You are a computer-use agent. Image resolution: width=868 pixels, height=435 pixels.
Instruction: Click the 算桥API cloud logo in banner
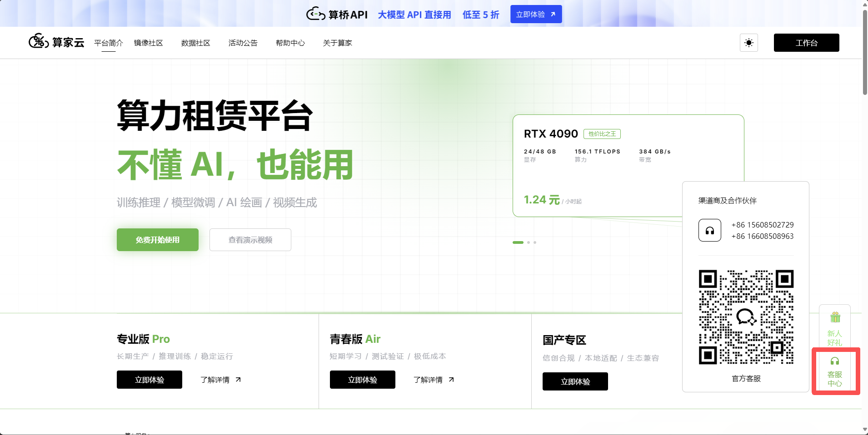tap(315, 14)
